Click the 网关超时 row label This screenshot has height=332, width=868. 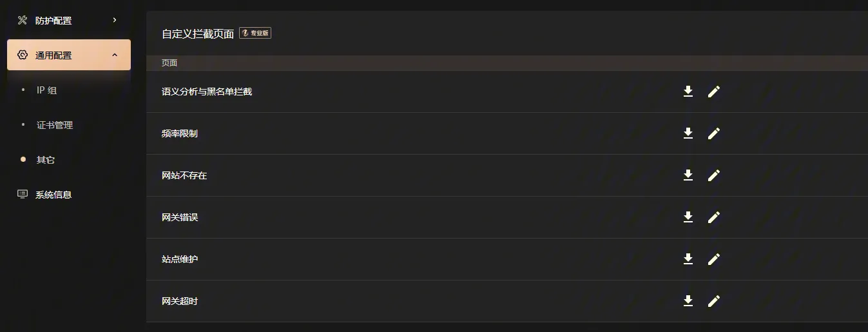pyautogui.click(x=180, y=301)
